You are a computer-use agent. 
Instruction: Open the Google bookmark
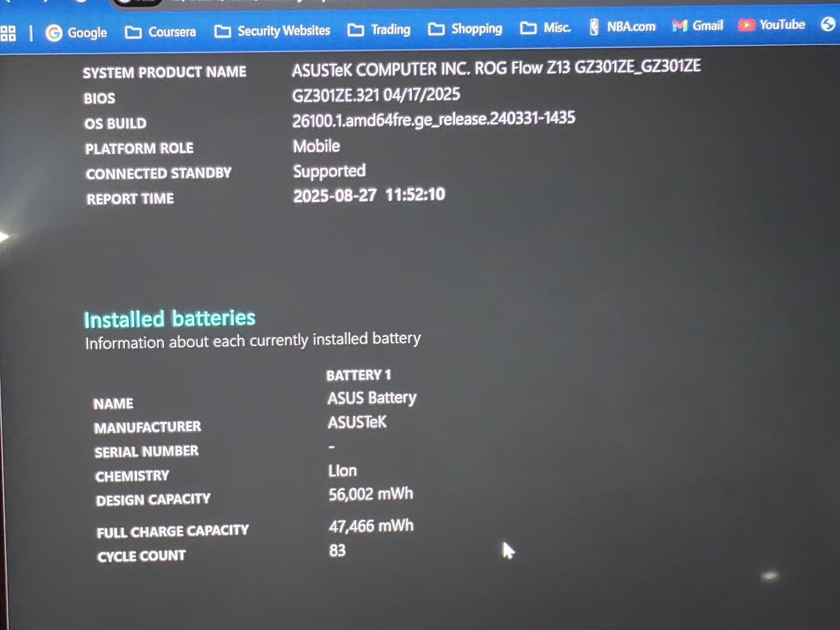pos(76,33)
